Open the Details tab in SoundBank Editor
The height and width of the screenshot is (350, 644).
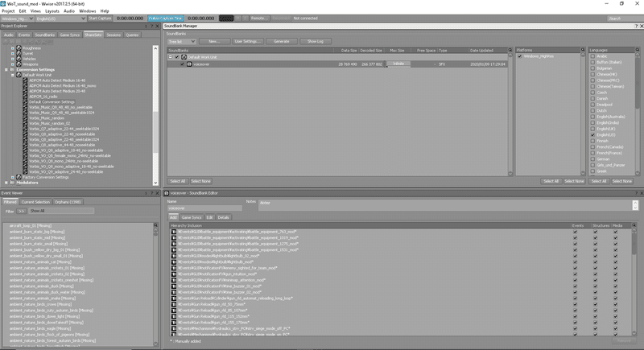coord(224,217)
